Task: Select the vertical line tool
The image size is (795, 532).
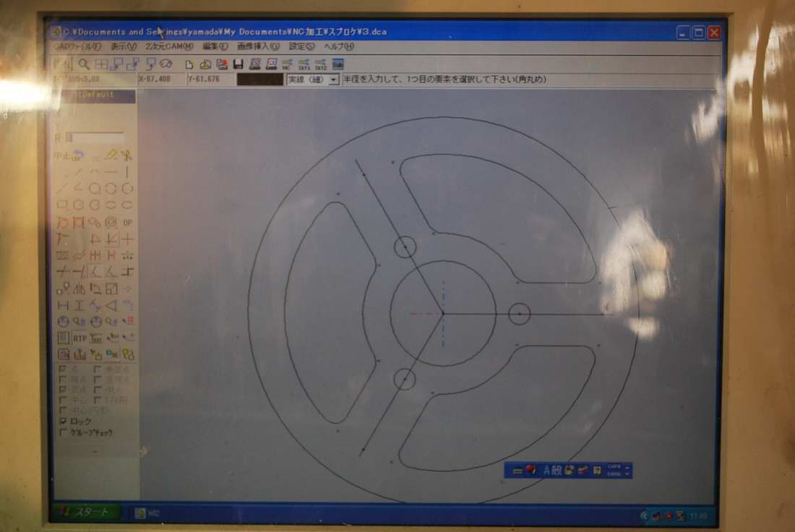Action: coord(126,172)
